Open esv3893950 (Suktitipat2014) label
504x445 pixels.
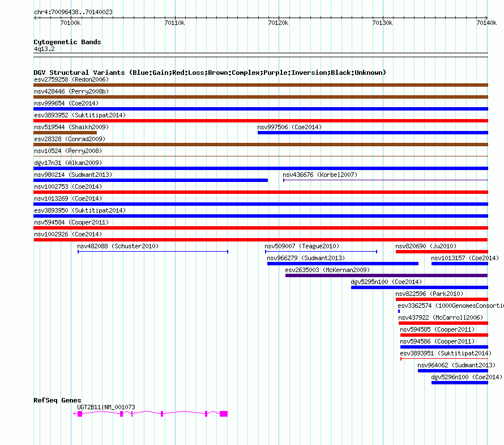click(80, 210)
